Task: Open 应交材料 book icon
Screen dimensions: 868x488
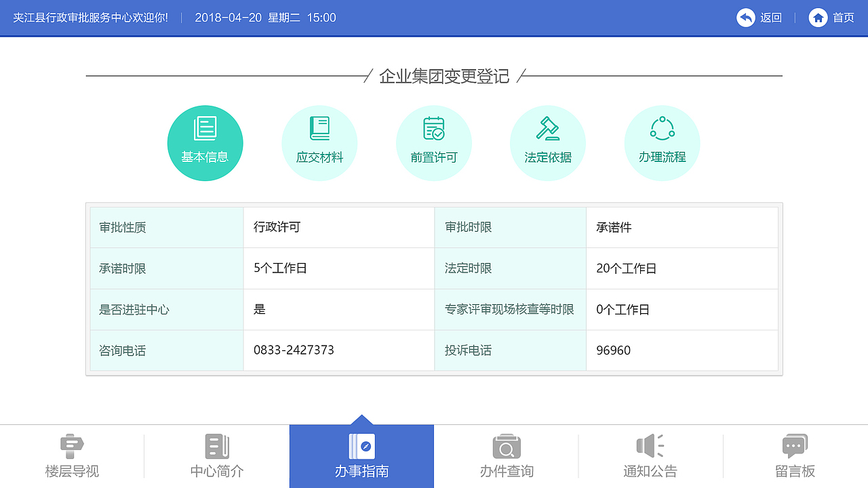Action: (319, 128)
